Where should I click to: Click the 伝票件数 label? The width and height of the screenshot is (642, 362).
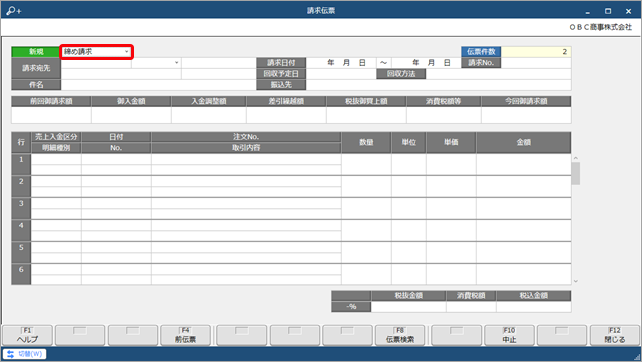481,52
